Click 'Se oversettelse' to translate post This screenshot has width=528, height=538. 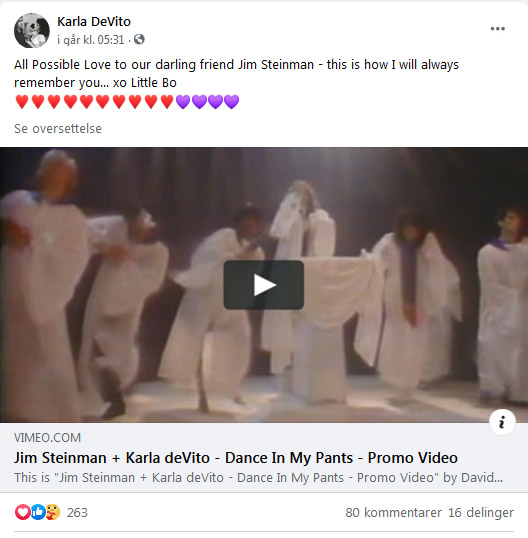tap(58, 128)
